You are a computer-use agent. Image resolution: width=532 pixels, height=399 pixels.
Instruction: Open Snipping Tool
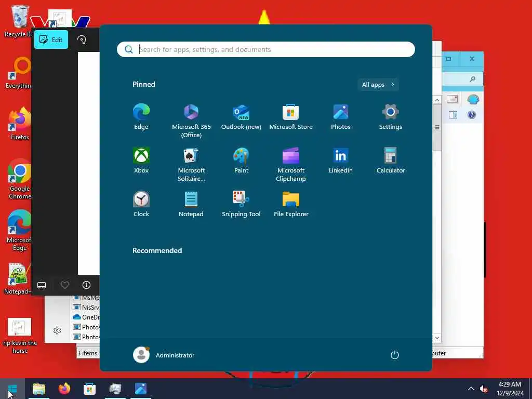(x=241, y=204)
